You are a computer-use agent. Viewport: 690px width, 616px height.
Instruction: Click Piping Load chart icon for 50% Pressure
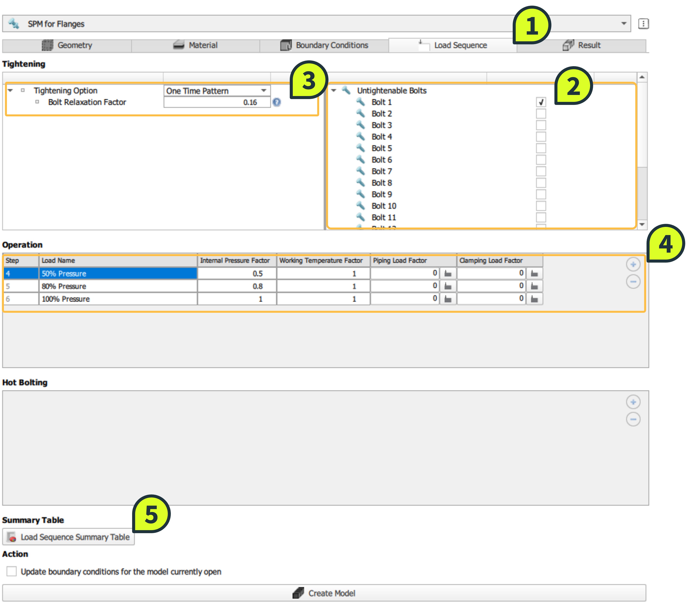(448, 273)
